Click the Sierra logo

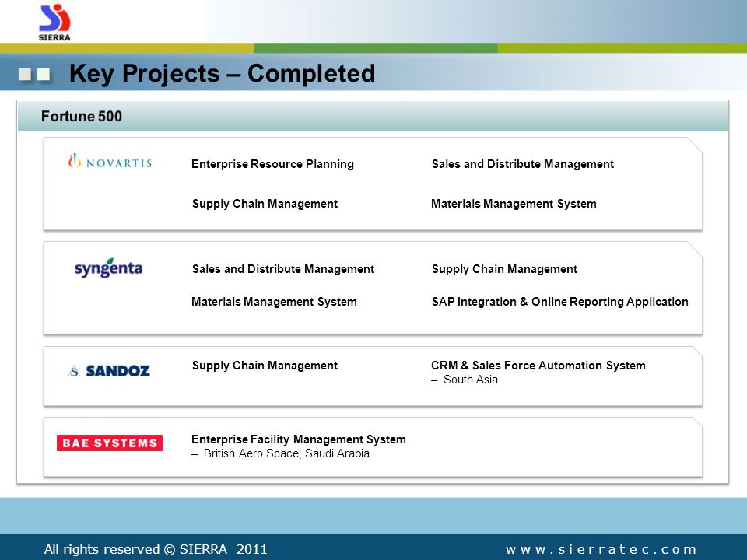click(x=54, y=23)
